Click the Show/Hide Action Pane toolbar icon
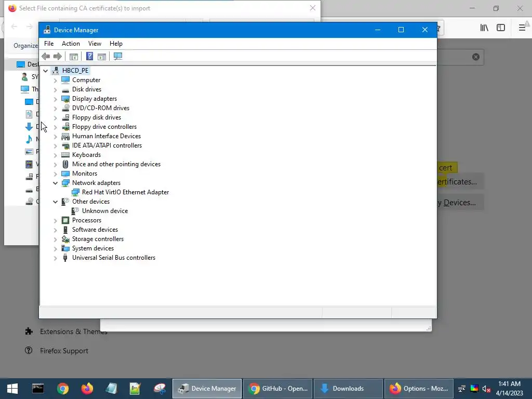 click(102, 56)
